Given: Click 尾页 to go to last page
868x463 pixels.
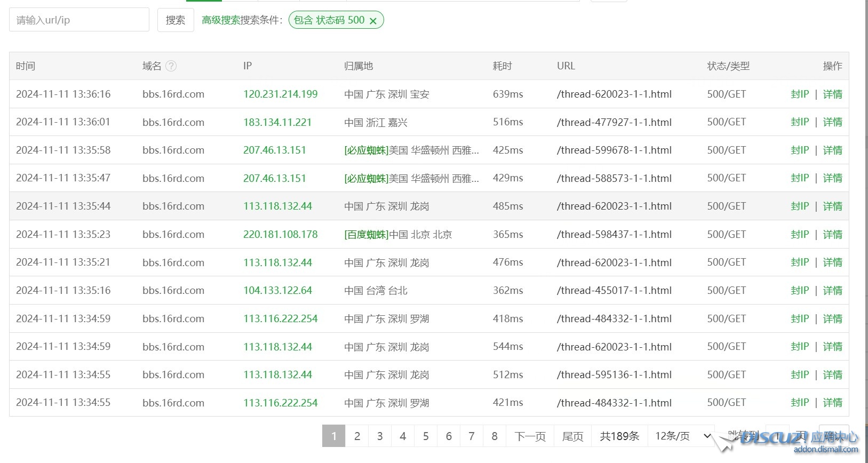Looking at the screenshot, I should click(x=572, y=436).
